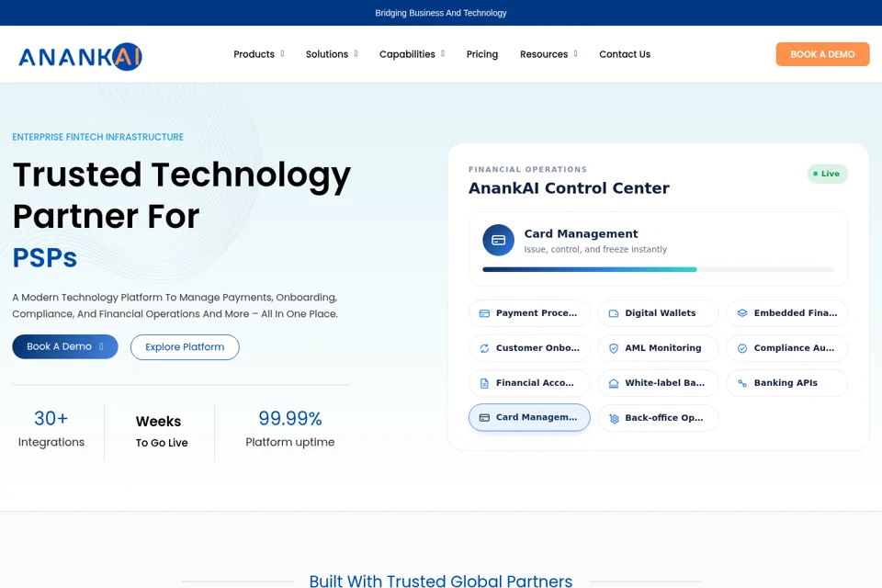
Task: Click the orange BOOK A DEMO button
Action: pos(822,54)
